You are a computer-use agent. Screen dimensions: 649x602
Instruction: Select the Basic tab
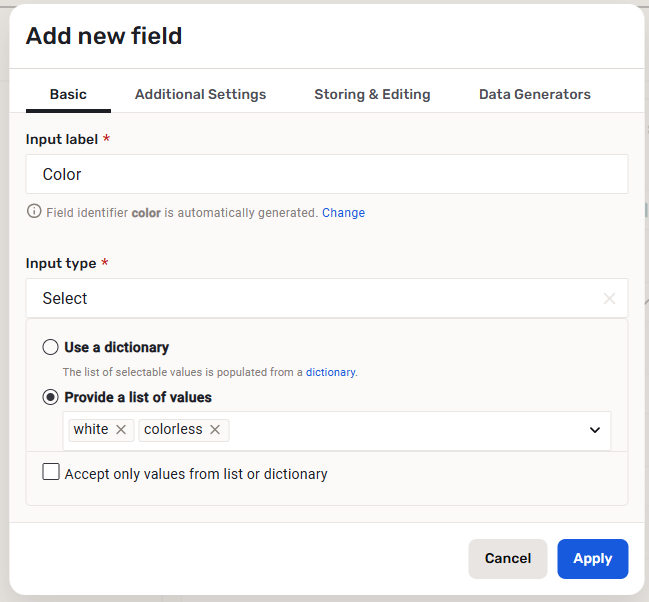click(x=68, y=94)
